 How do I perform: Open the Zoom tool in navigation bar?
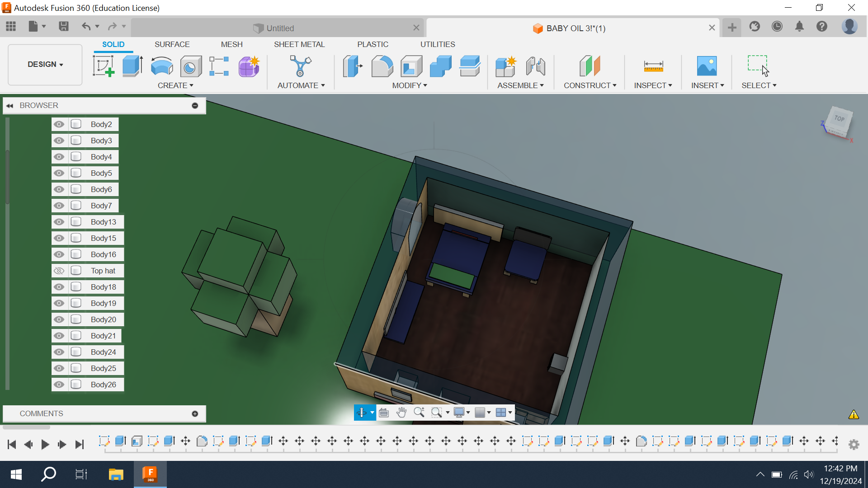click(419, 413)
